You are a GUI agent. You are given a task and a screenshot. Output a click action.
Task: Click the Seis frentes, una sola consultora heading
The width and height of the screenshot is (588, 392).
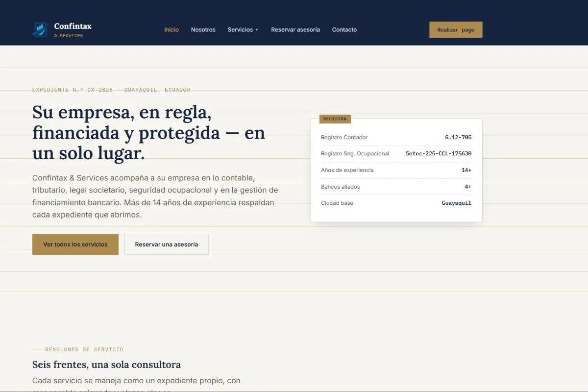coord(106,365)
